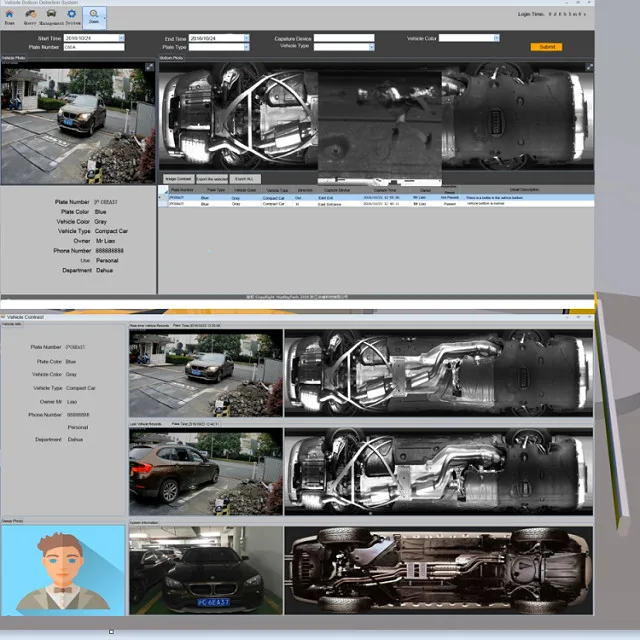This screenshot has height=640, width=640.
Task: Click the Capture Time column header
Action: tap(384, 190)
